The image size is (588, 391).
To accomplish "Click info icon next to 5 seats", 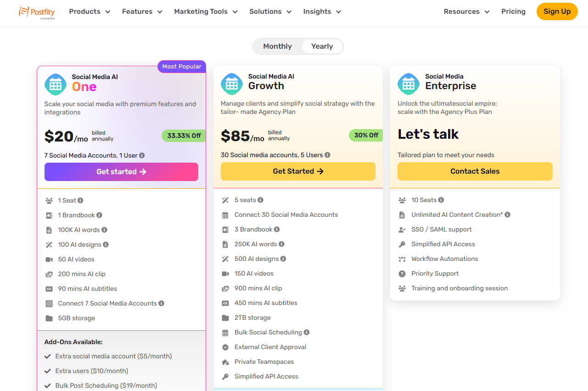I will [260, 200].
